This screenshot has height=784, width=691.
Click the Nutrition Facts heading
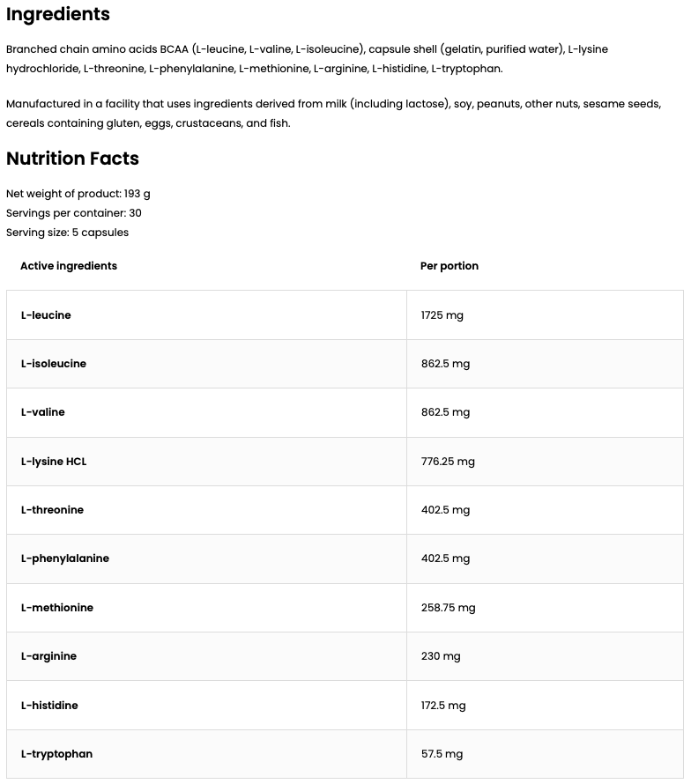[72, 159]
